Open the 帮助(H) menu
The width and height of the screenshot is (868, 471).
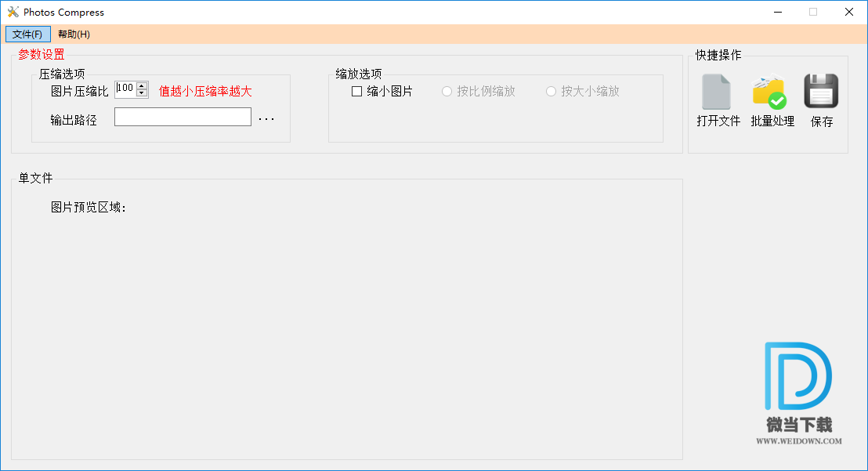tap(74, 34)
